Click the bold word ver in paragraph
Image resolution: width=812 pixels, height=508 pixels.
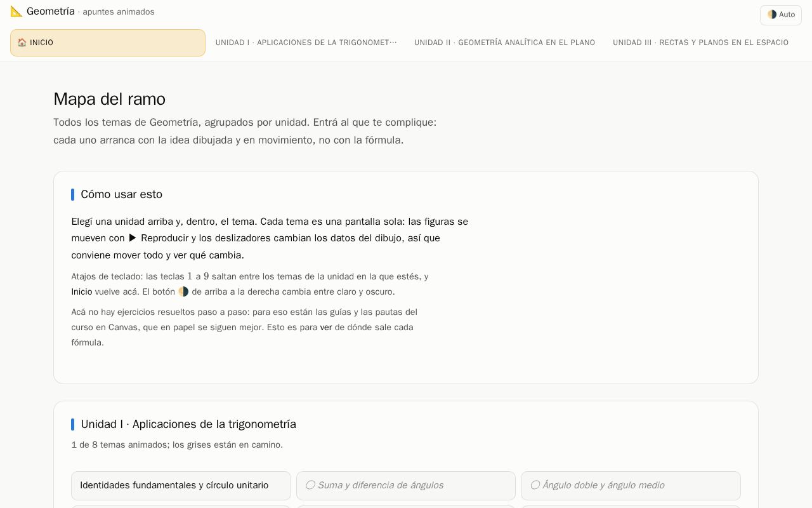point(326,327)
